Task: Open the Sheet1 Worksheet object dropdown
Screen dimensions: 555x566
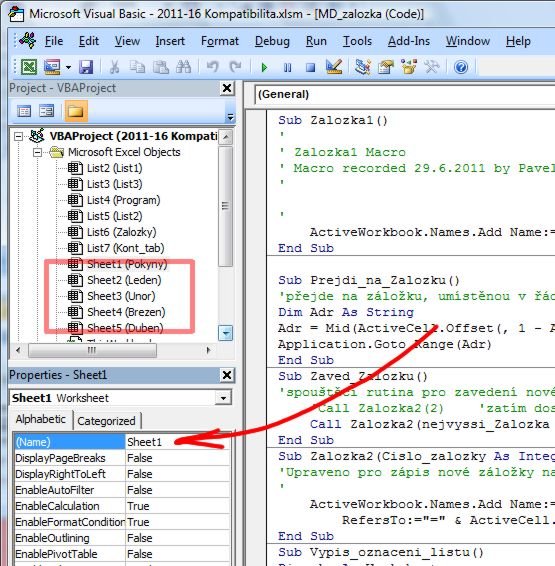Action: click(x=223, y=398)
